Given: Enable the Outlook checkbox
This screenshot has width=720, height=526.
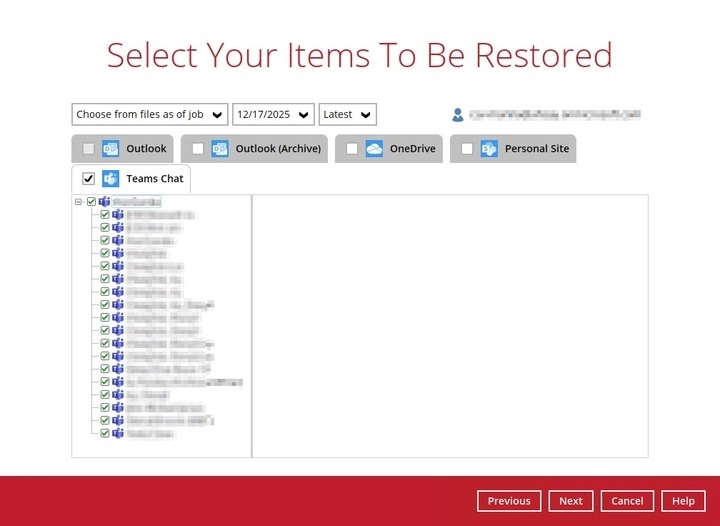Looking at the screenshot, I should pos(89,149).
